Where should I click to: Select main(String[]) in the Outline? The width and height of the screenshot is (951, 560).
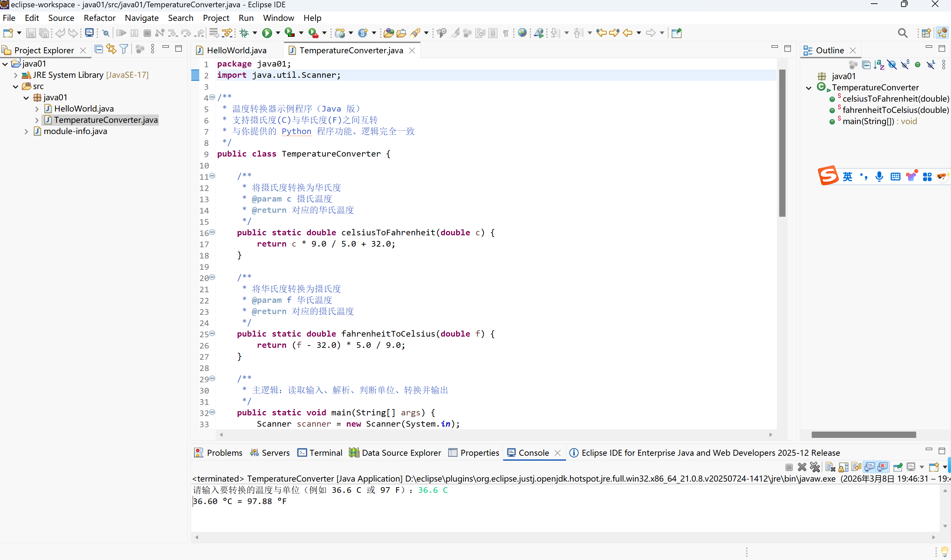[x=868, y=121]
